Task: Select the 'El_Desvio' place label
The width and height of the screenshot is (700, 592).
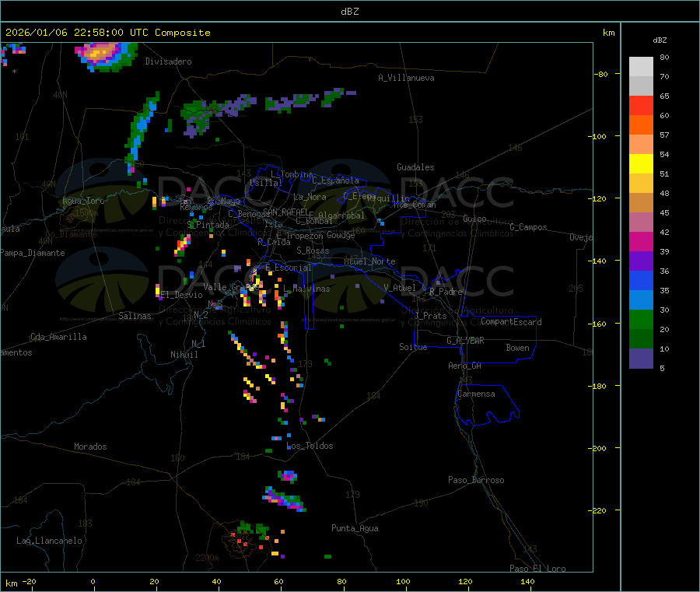Action: coord(182,295)
